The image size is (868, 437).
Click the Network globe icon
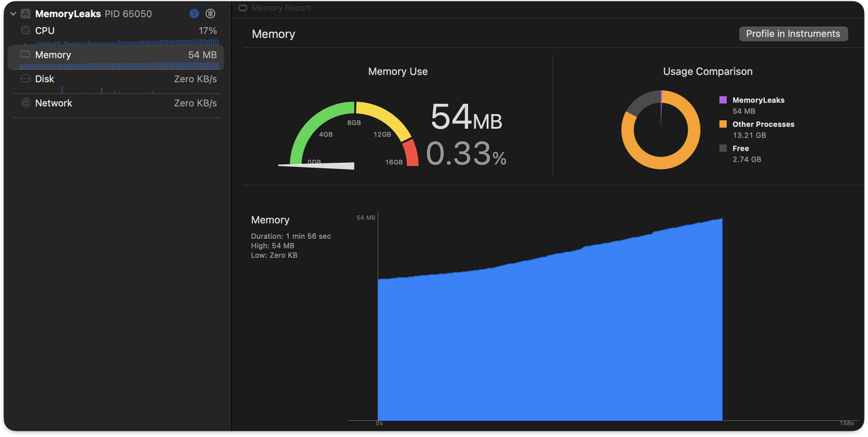tap(26, 103)
